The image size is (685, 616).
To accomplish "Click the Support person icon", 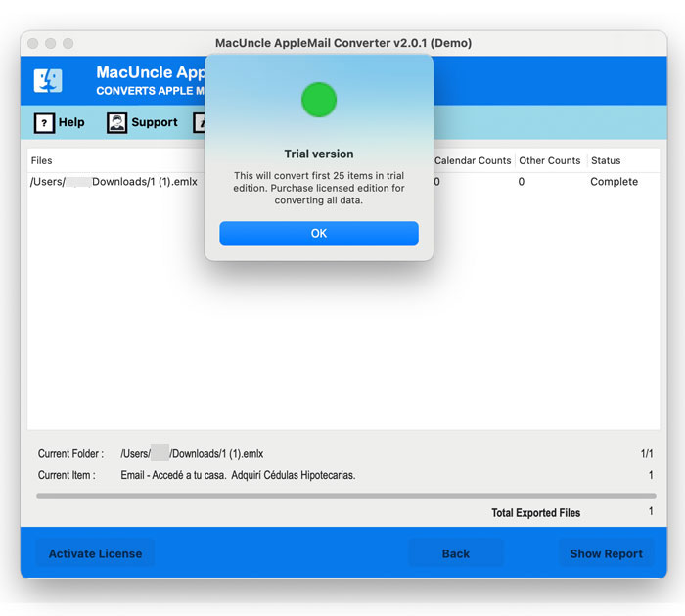I will click(x=116, y=123).
